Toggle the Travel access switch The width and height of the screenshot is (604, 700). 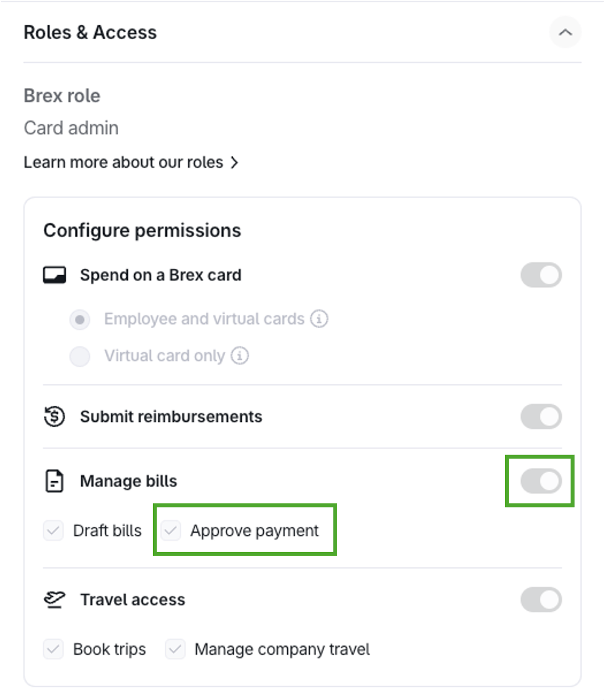pos(541,599)
